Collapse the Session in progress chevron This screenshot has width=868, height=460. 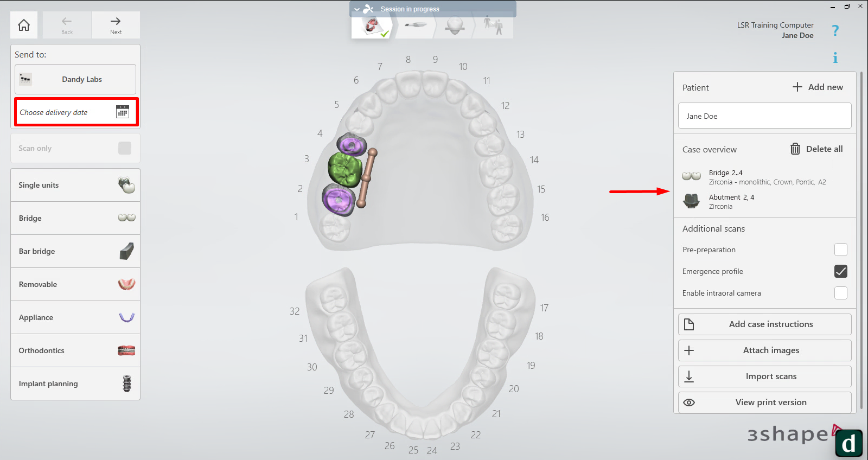pos(357,9)
